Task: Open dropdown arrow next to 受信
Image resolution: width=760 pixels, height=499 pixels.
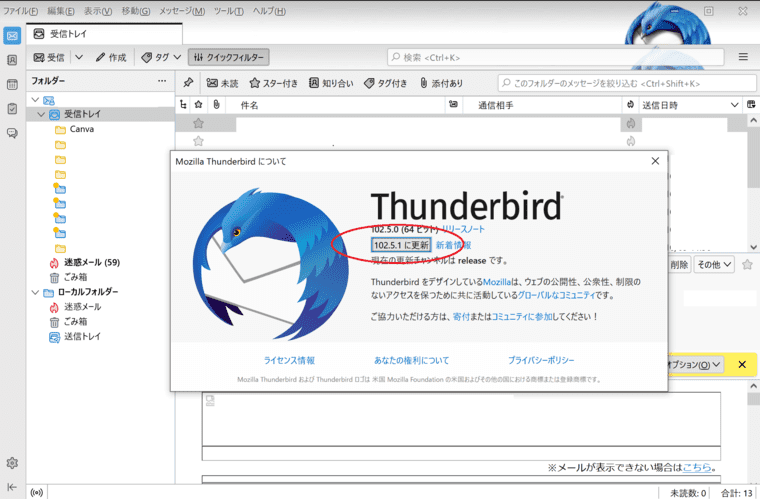Action: pos(79,58)
